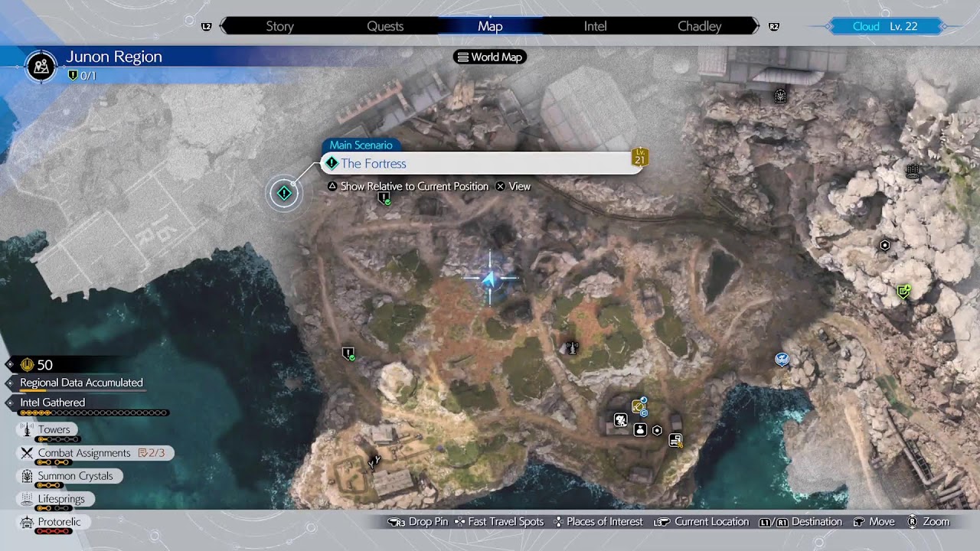Viewport: 980px width, 551px height.
Task: Show Places of Interest
Action: coord(598,522)
